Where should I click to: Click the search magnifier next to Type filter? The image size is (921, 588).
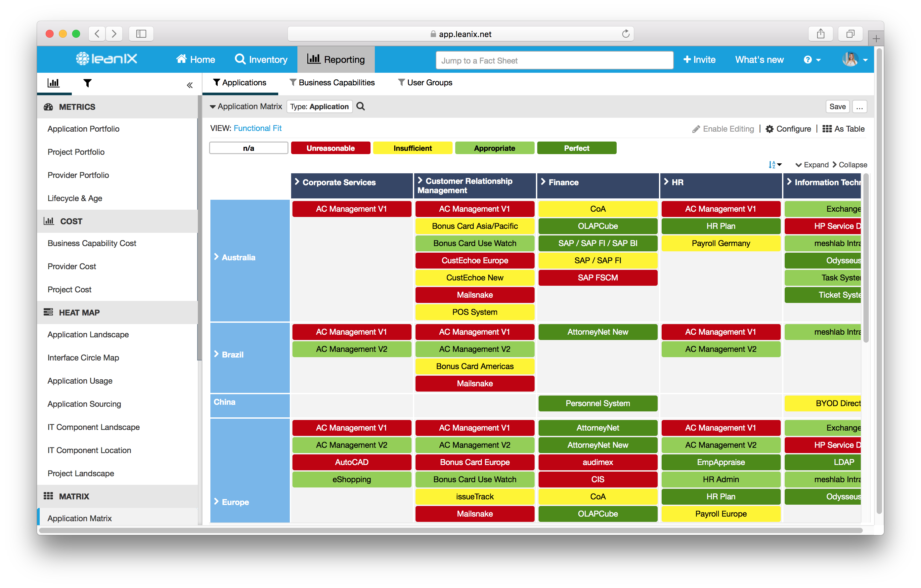click(x=360, y=106)
